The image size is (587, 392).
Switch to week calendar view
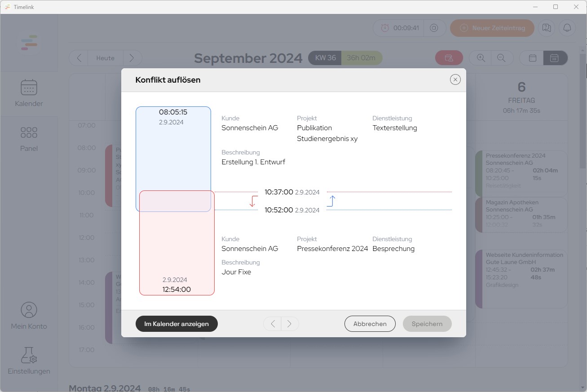pos(555,58)
